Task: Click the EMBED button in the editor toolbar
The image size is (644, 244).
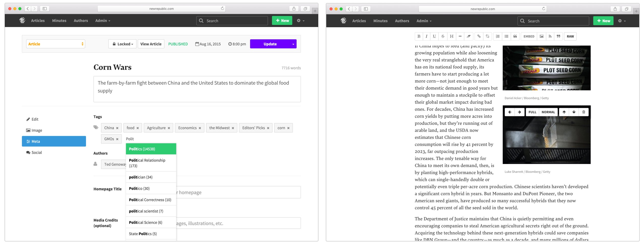Action: click(x=529, y=36)
